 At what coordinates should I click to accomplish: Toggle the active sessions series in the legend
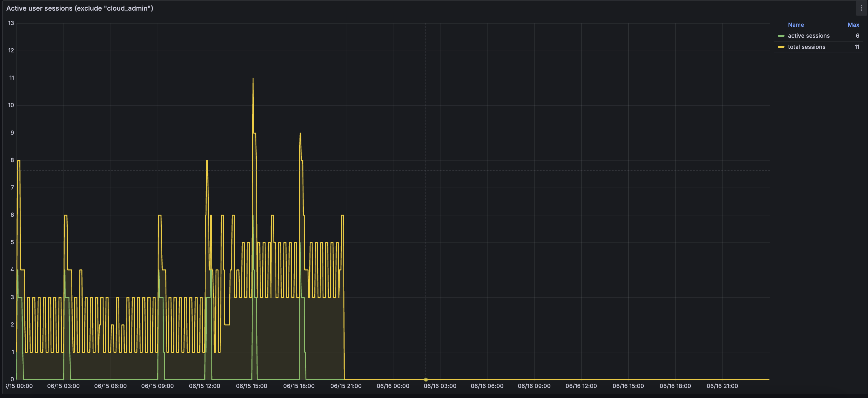tap(808, 36)
